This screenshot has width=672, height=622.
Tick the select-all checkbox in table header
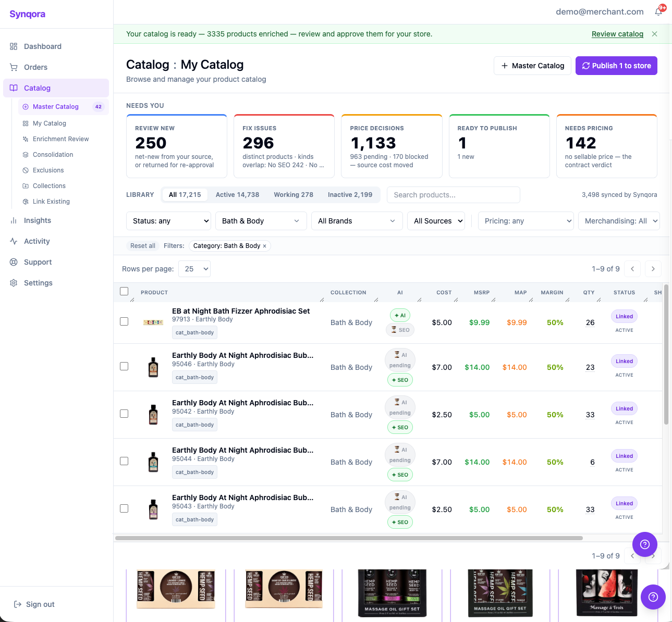point(124,291)
